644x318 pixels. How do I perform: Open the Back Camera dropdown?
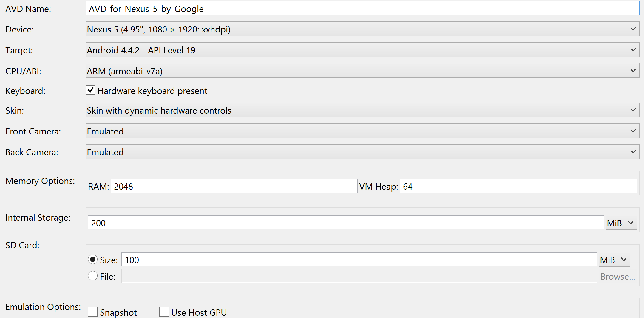362,152
